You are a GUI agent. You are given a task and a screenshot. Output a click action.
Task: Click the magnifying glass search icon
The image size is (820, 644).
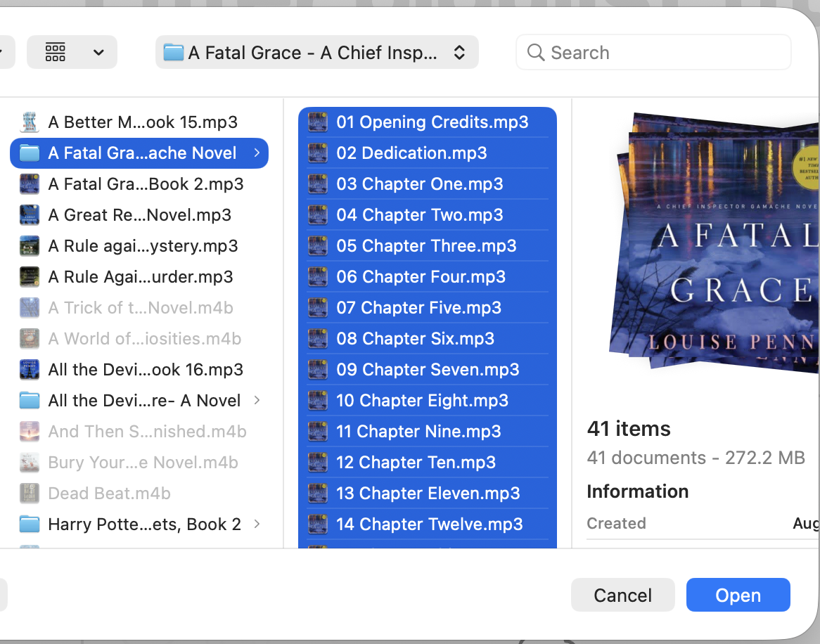(535, 52)
